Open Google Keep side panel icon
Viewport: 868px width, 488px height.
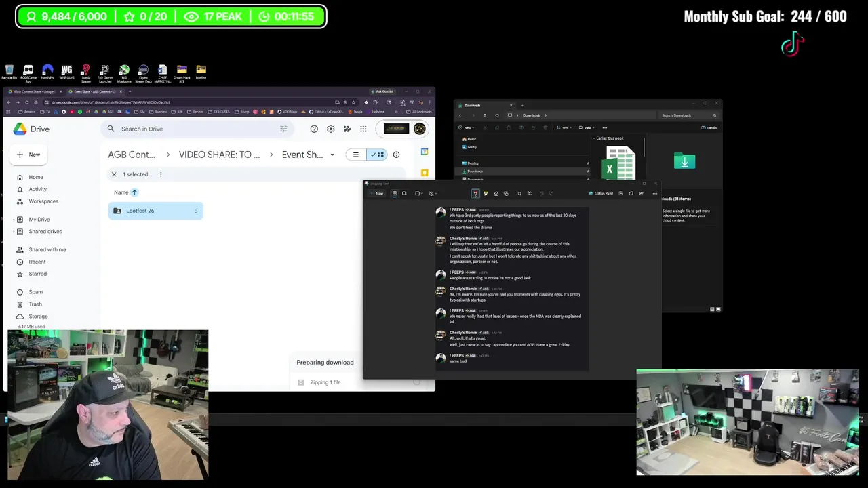pyautogui.click(x=425, y=173)
